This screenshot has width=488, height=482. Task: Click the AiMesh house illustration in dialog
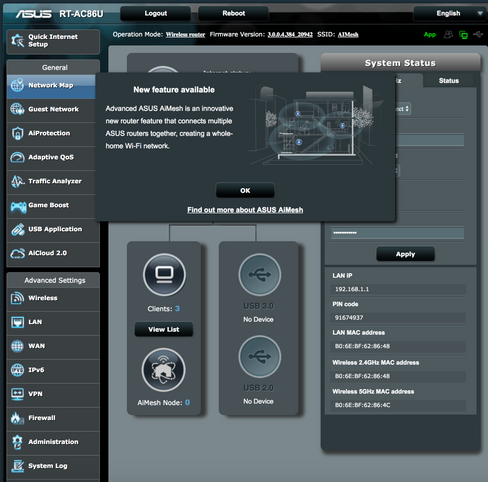point(315,125)
